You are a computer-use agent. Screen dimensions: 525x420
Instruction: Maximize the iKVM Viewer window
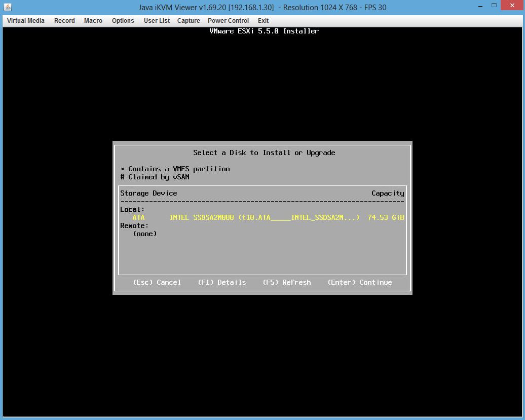pos(494,6)
